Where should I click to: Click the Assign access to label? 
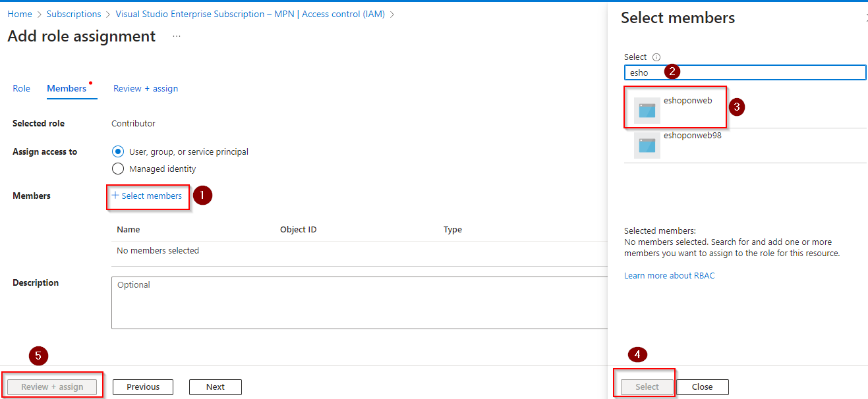(x=45, y=151)
